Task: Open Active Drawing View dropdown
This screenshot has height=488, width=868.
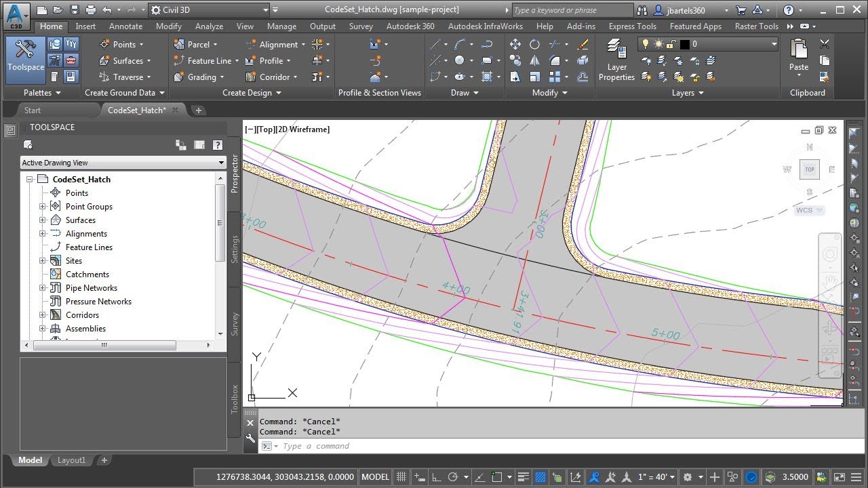Action: (x=123, y=163)
